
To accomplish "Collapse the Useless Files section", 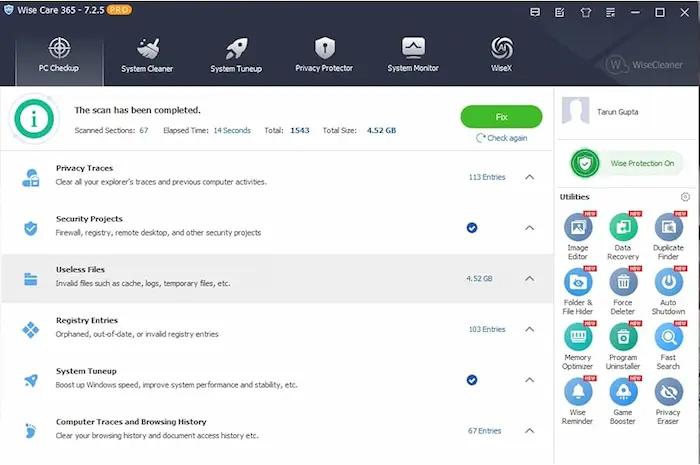I will (529, 278).
